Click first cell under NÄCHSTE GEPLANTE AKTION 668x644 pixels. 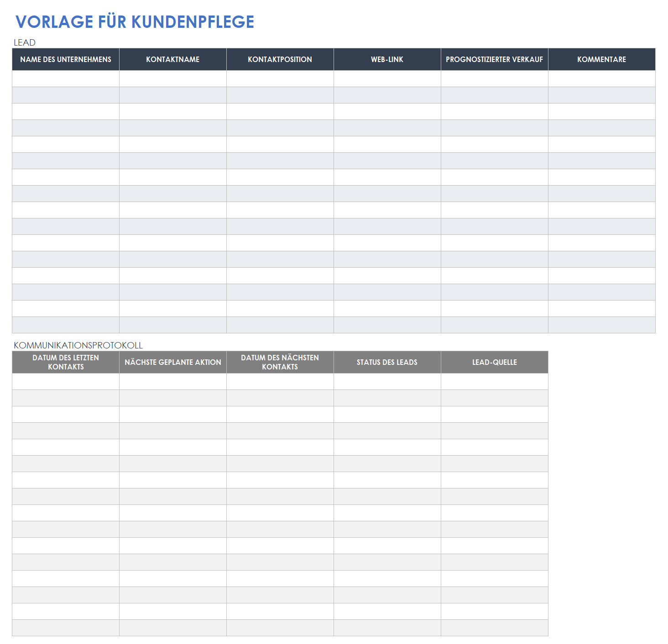173,382
